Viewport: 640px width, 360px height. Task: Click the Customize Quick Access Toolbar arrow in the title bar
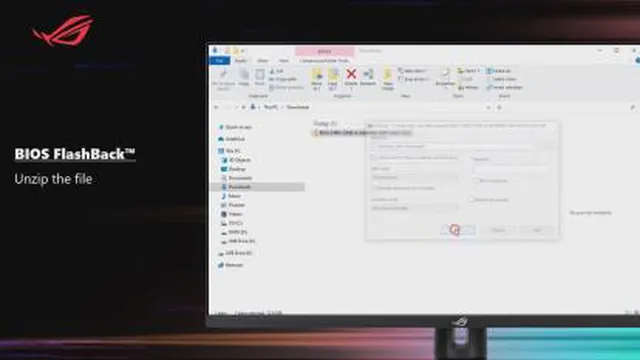click(x=242, y=51)
